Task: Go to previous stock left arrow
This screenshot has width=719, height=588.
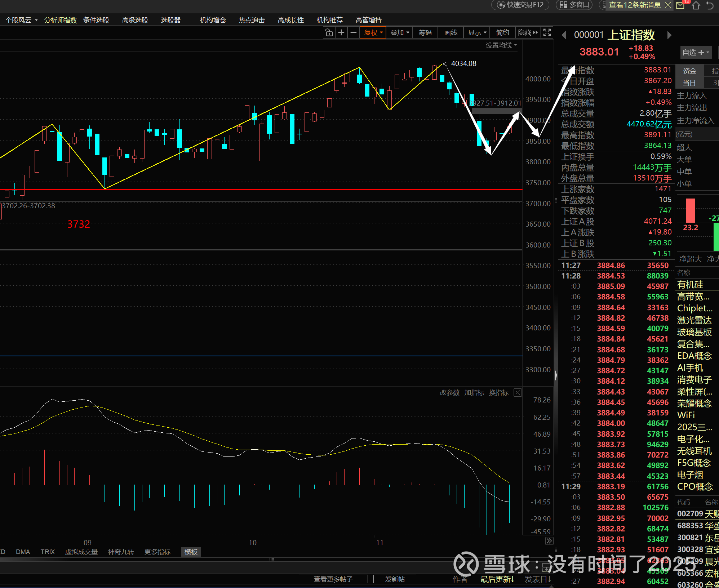Action: pos(564,35)
